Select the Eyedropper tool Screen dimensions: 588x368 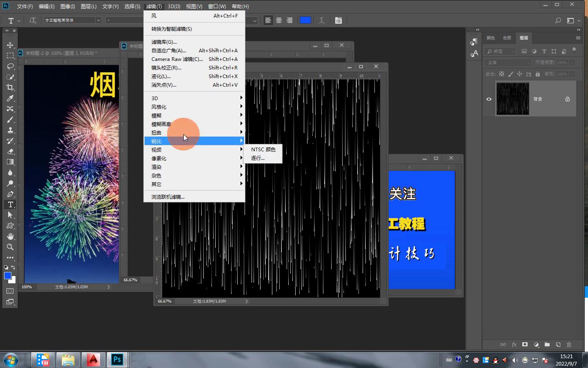click(10, 98)
